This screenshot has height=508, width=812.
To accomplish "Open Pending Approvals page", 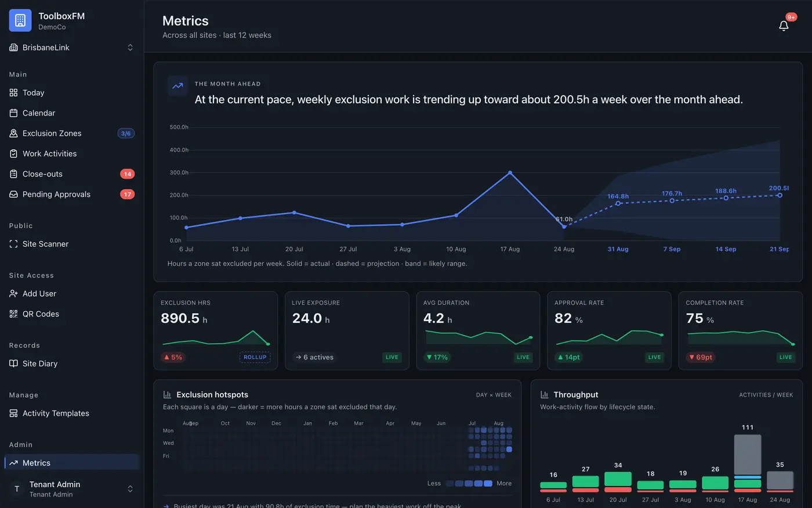I will coord(72,194).
